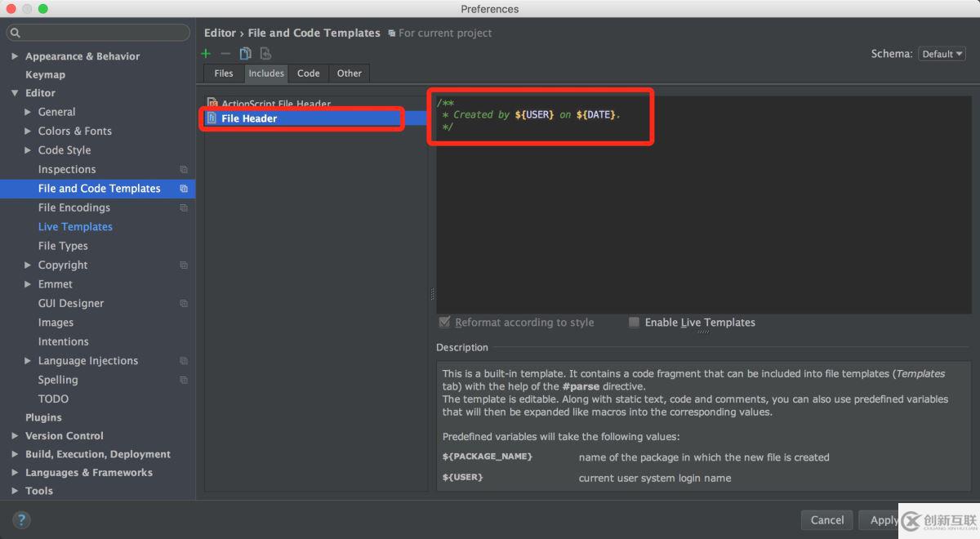Switch to the Files tab
The image size is (980, 539).
tap(224, 73)
